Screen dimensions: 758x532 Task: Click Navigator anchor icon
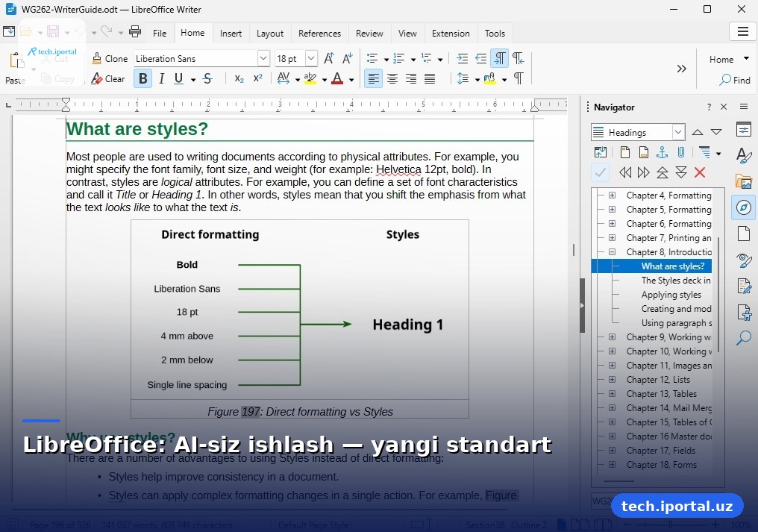pyautogui.click(x=662, y=153)
